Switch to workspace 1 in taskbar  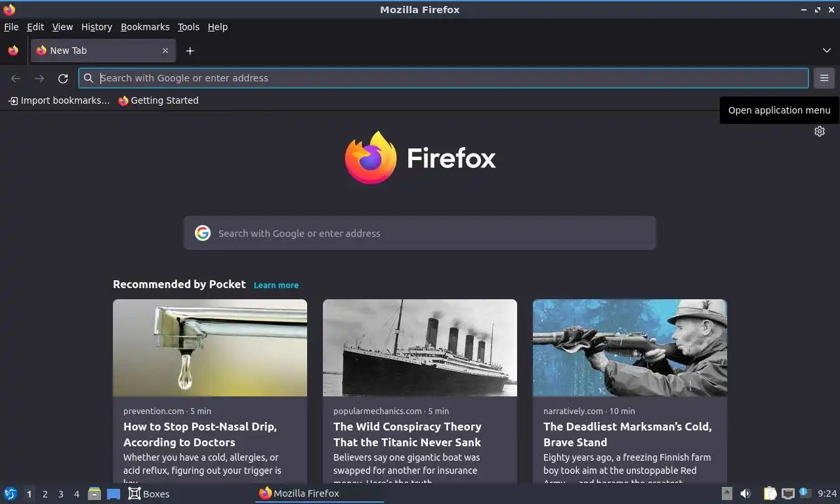[29, 494]
